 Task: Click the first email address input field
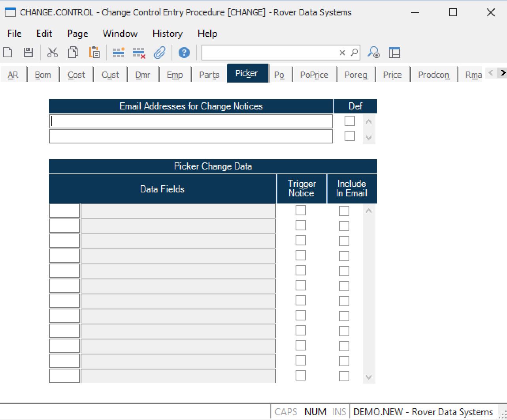coord(191,121)
